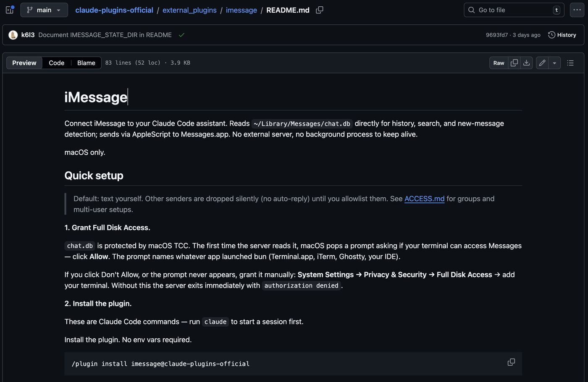
Task: Open the main branch selector dropdown
Action: pyautogui.click(x=44, y=10)
